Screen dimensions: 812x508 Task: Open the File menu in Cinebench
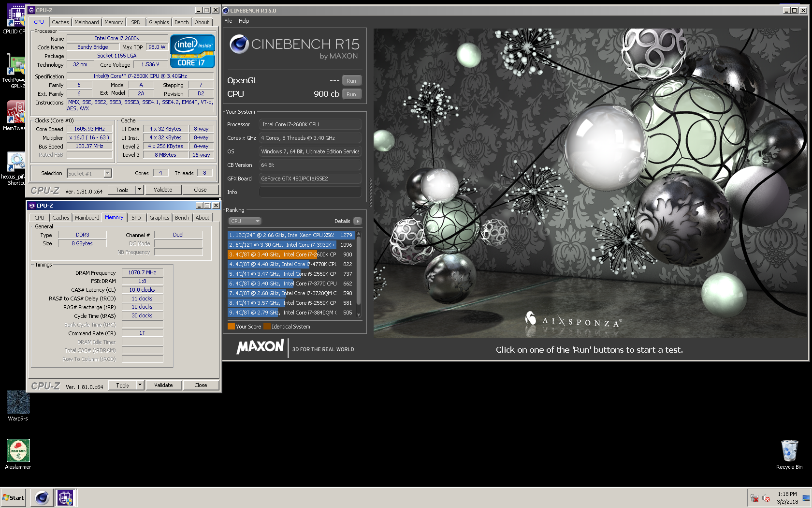click(228, 21)
